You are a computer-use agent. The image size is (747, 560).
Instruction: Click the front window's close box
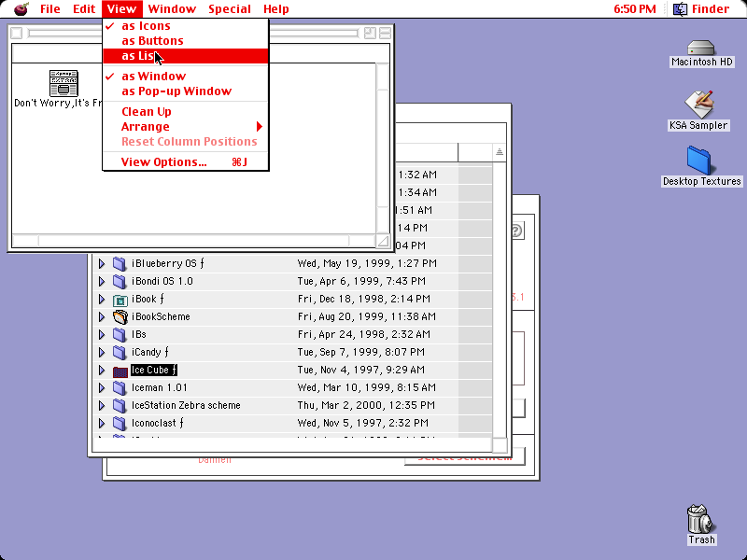[17, 33]
